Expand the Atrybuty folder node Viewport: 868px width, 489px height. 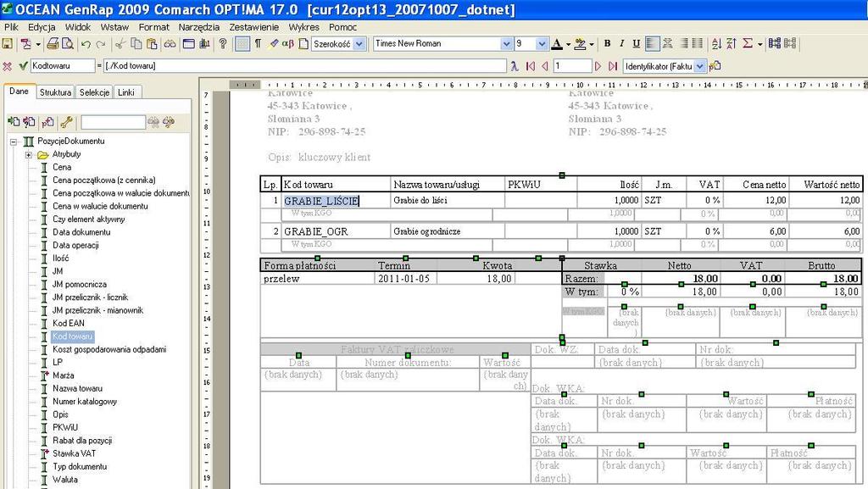pos(28,154)
